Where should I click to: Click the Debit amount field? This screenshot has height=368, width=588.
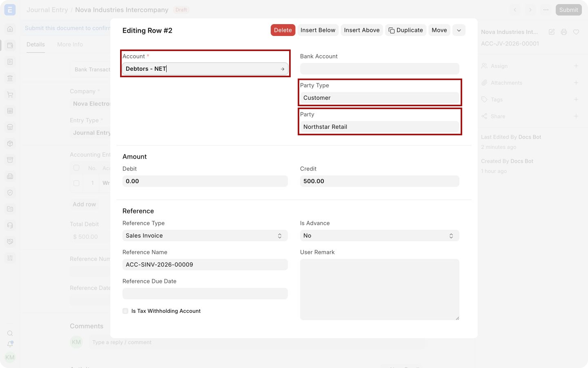tap(205, 181)
